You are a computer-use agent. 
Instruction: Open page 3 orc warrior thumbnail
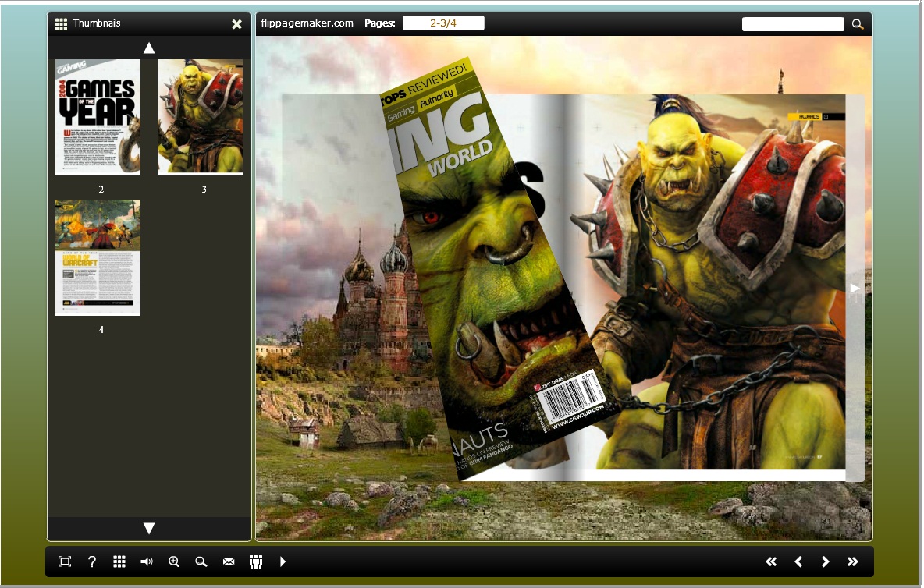tap(200, 117)
